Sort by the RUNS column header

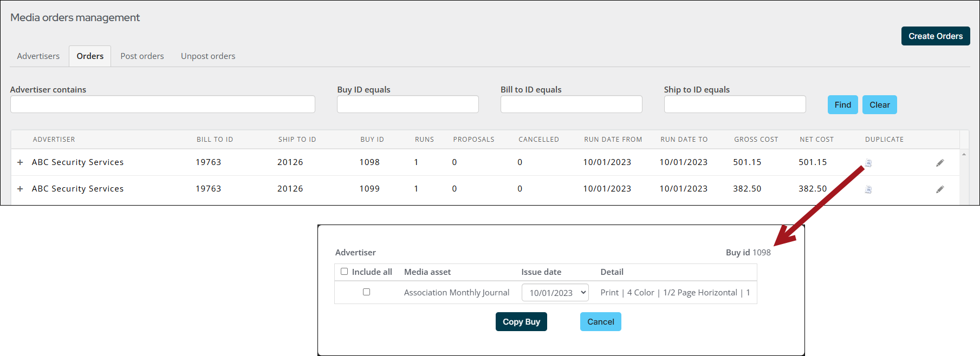tap(425, 140)
